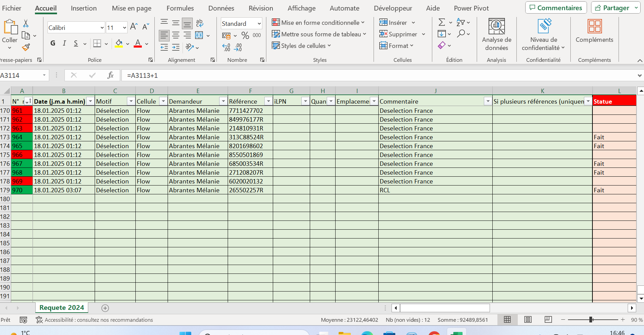The image size is (644, 335).
Task: Toggle italic formatting button
Action: (x=64, y=43)
